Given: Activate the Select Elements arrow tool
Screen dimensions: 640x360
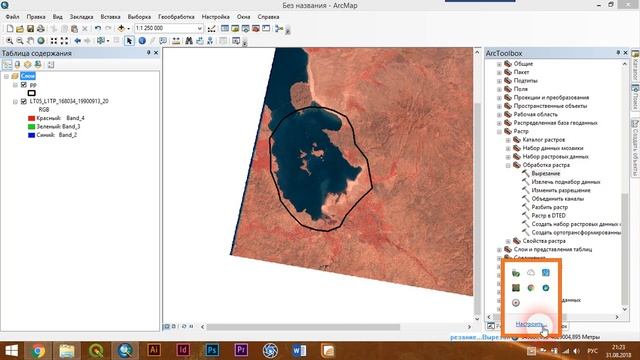Looking at the screenshot, I should pos(129,41).
